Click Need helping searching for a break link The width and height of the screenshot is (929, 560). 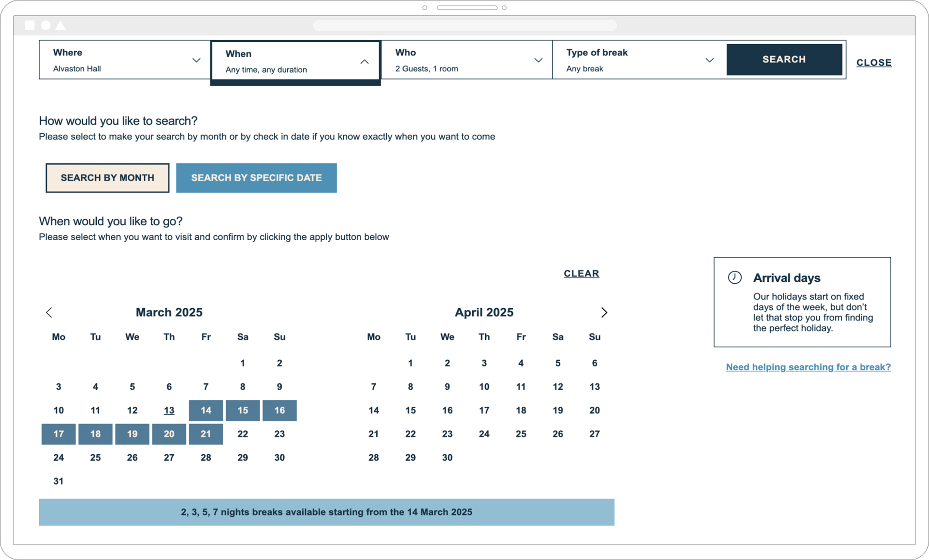tap(808, 367)
